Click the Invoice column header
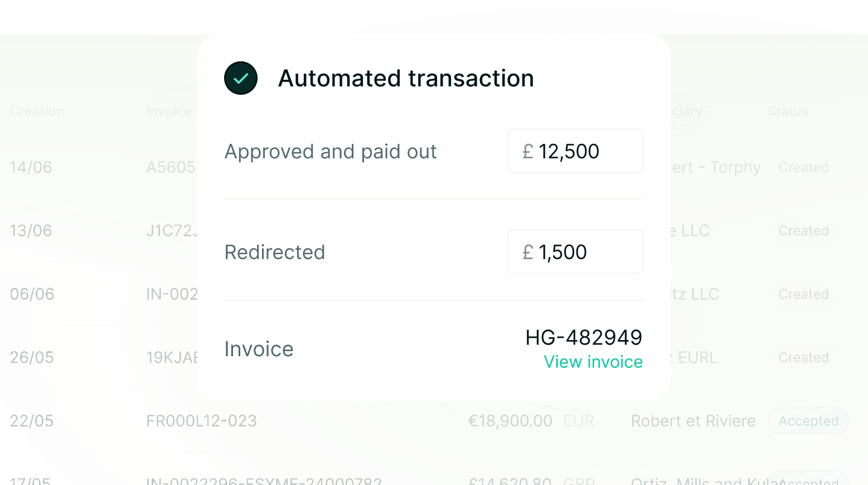The image size is (868, 485). tap(168, 111)
